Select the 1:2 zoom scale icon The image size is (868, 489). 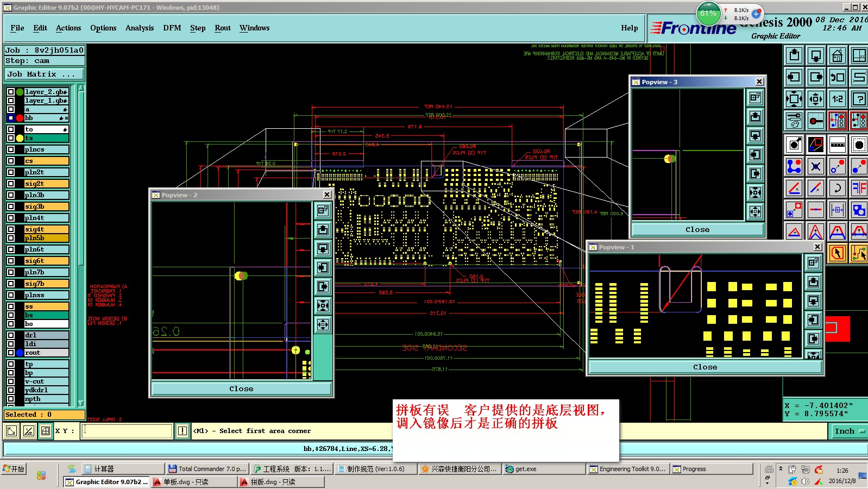[837, 99]
